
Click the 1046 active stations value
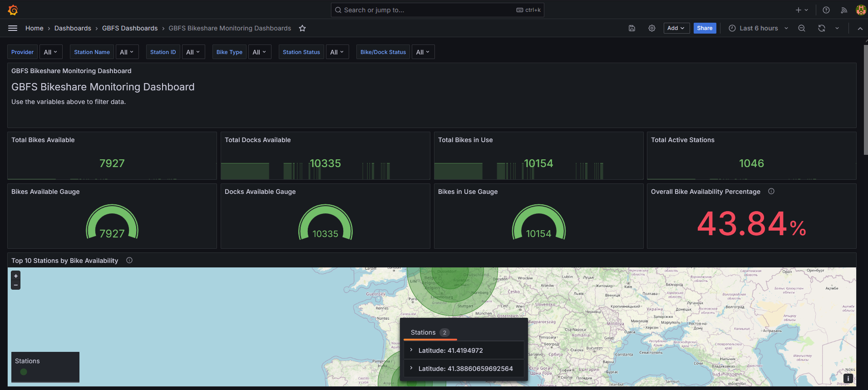coord(751,163)
